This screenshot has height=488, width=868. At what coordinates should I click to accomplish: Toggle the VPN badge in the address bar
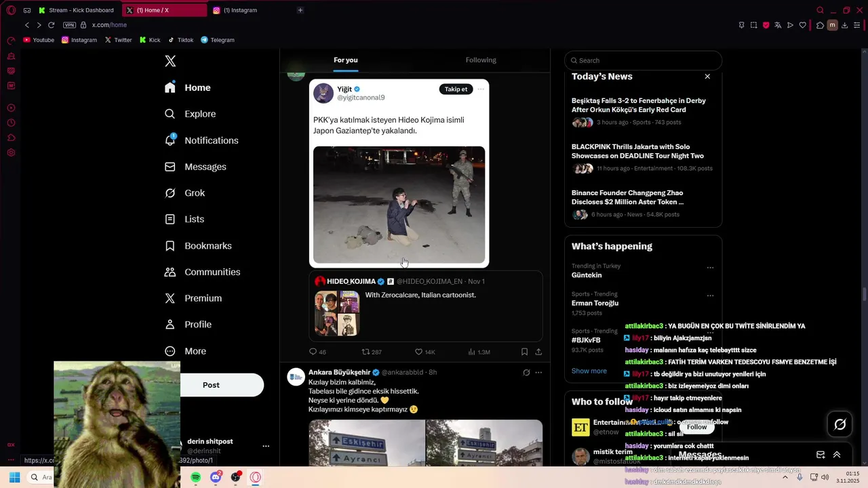click(69, 25)
